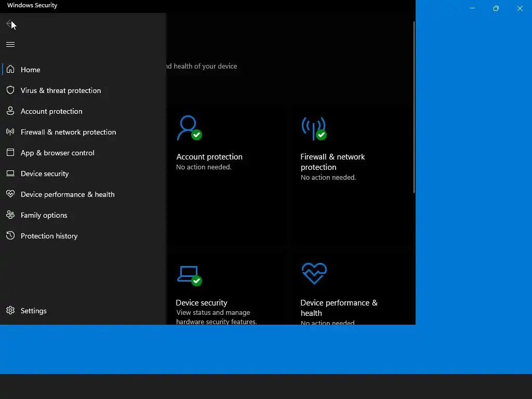Image resolution: width=532 pixels, height=399 pixels.
Task: Collapse the hamburger navigation menu
Action: coord(10,45)
